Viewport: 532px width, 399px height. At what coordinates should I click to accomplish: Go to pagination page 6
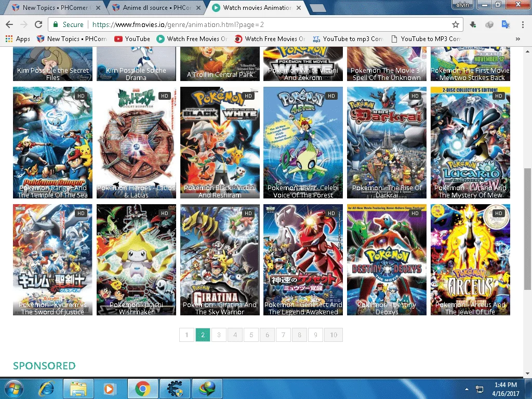click(x=268, y=335)
